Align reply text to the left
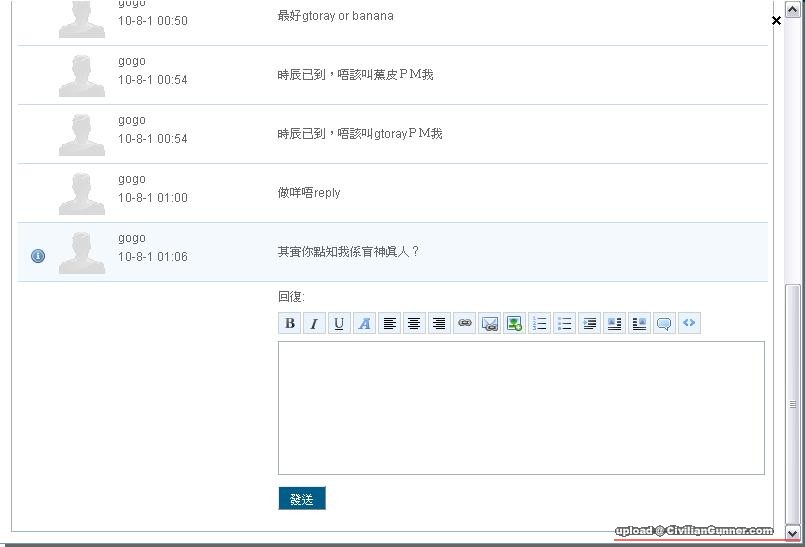The height and width of the screenshot is (547, 805). 389,323
